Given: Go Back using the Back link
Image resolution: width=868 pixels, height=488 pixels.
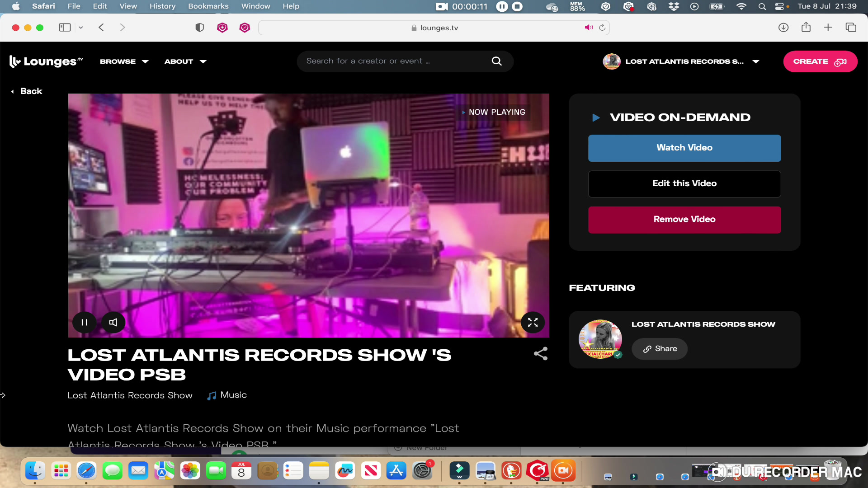Looking at the screenshot, I should (x=27, y=91).
